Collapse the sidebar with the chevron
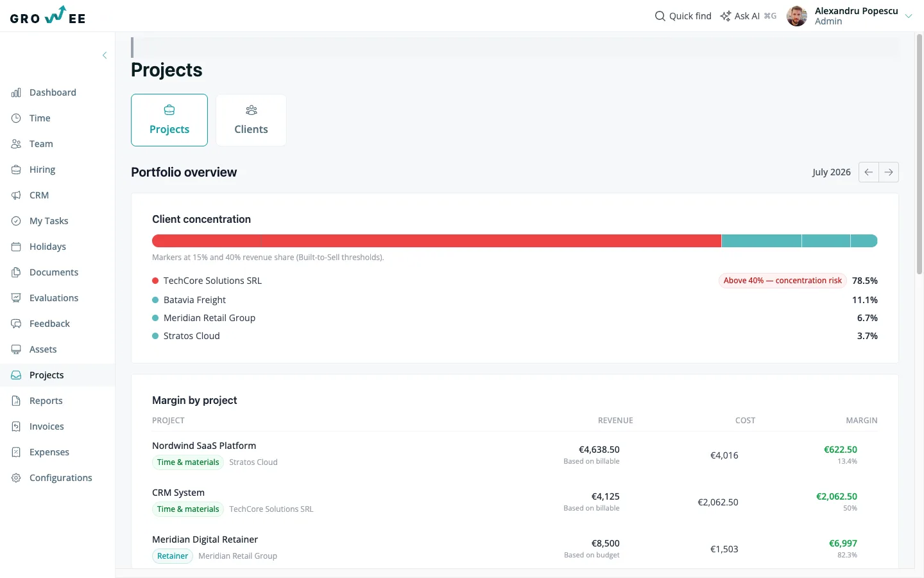 pyautogui.click(x=105, y=55)
